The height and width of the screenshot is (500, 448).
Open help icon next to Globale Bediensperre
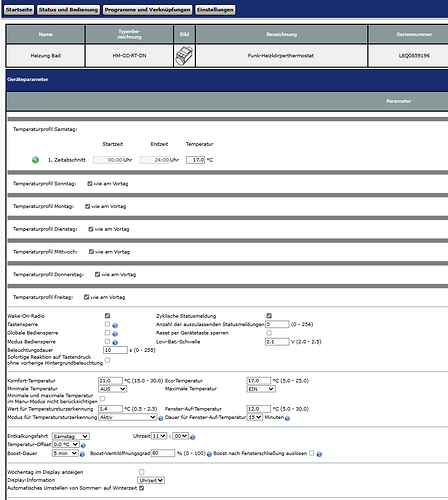click(115, 334)
